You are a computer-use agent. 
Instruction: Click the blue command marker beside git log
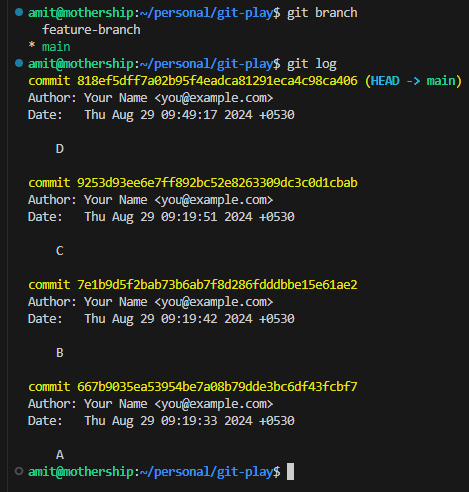pyautogui.click(x=19, y=63)
